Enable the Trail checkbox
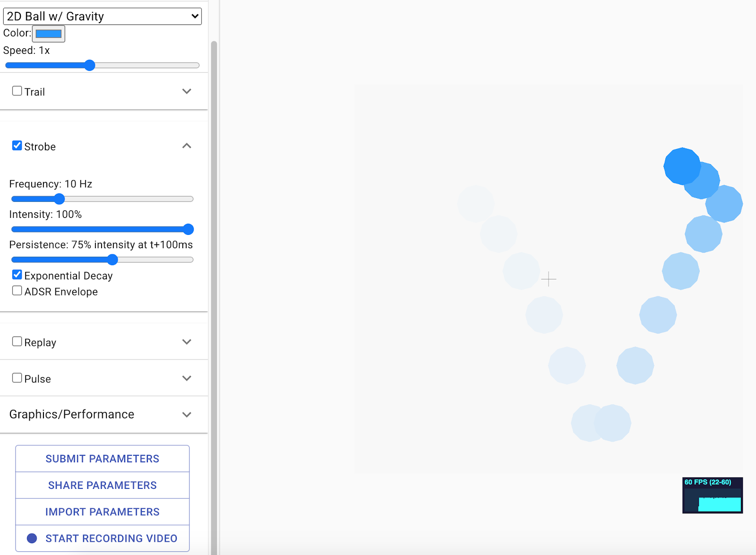This screenshot has width=756, height=555. pyautogui.click(x=17, y=91)
